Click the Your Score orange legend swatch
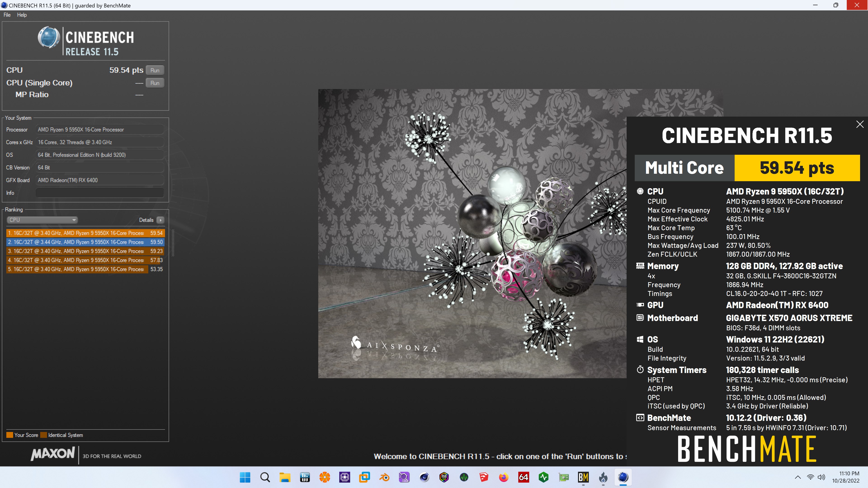The image size is (868, 488). [10, 435]
